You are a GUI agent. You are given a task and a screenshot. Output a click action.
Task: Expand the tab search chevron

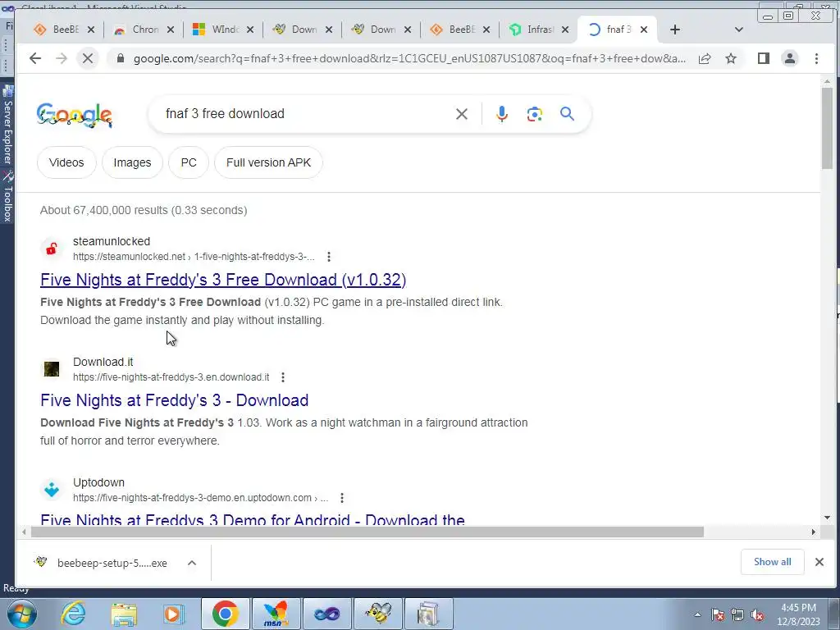739,30
